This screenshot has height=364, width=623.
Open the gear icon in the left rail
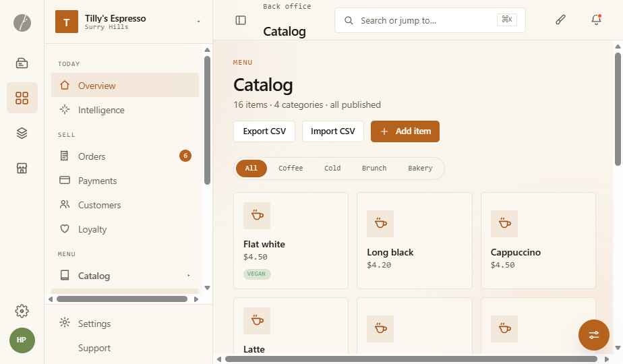22,311
